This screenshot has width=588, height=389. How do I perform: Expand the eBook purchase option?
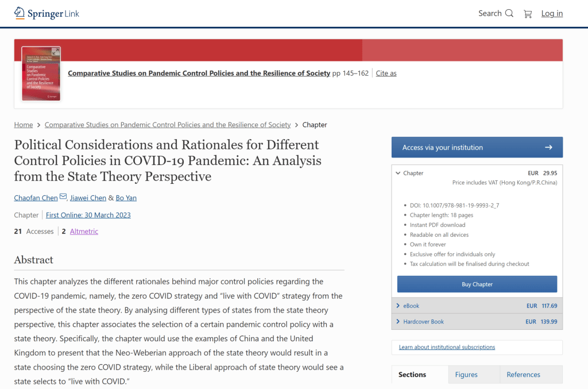click(x=397, y=306)
